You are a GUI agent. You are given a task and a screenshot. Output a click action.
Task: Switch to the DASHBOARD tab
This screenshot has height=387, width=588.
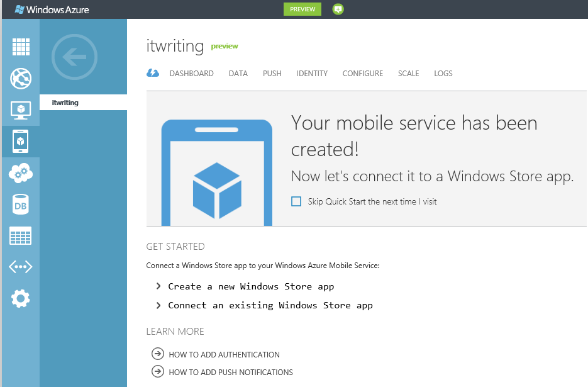tap(191, 74)
